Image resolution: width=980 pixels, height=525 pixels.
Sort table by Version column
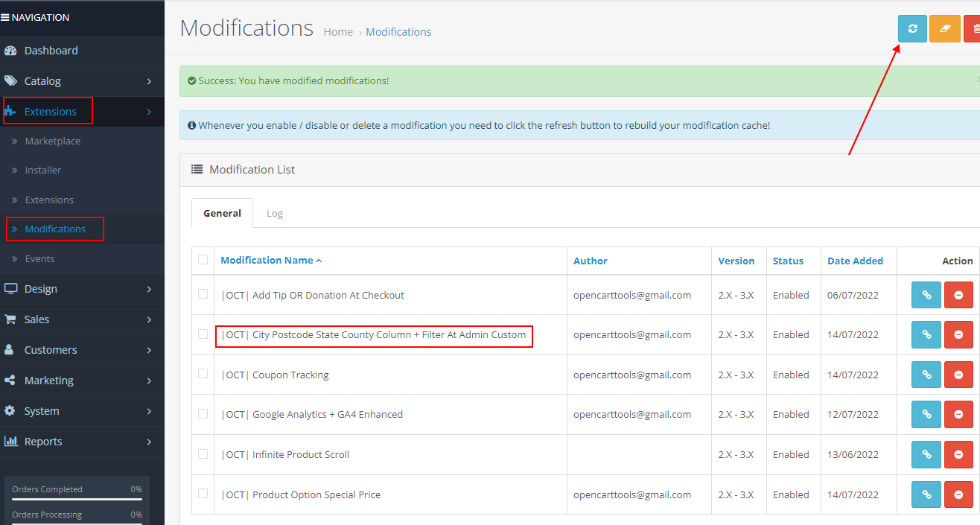pos(736,261)
